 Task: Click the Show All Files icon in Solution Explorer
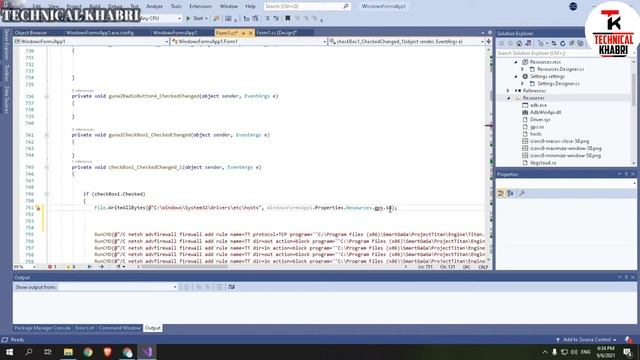pyautogui.click(x=580, y=43)
